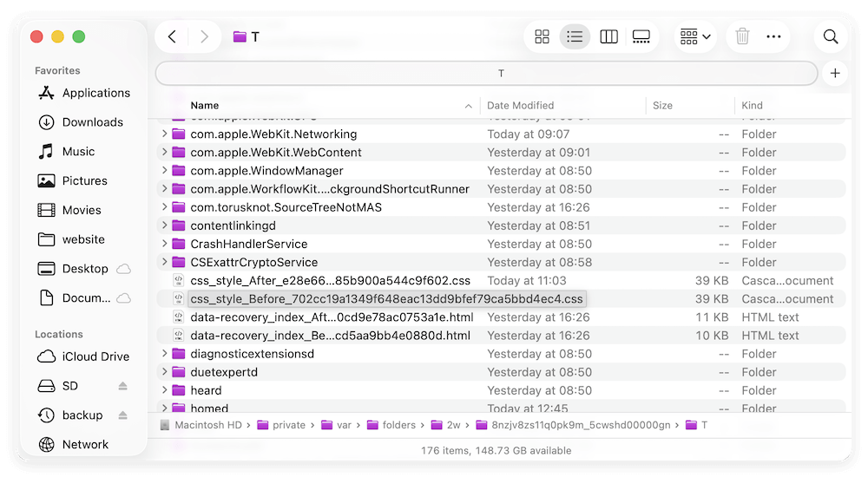The image size is (868, 477).
Task: Click the trash delete icon
Action: tap(742, 37)
